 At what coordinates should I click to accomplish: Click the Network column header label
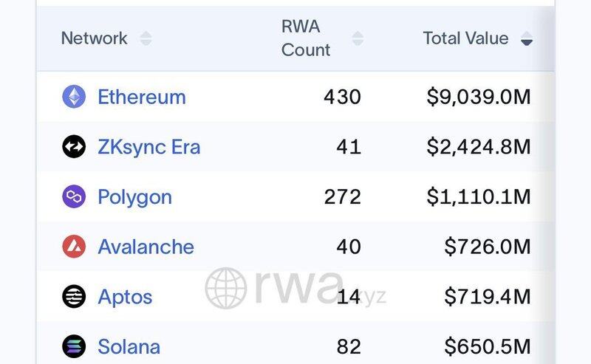tap(94, 38)
